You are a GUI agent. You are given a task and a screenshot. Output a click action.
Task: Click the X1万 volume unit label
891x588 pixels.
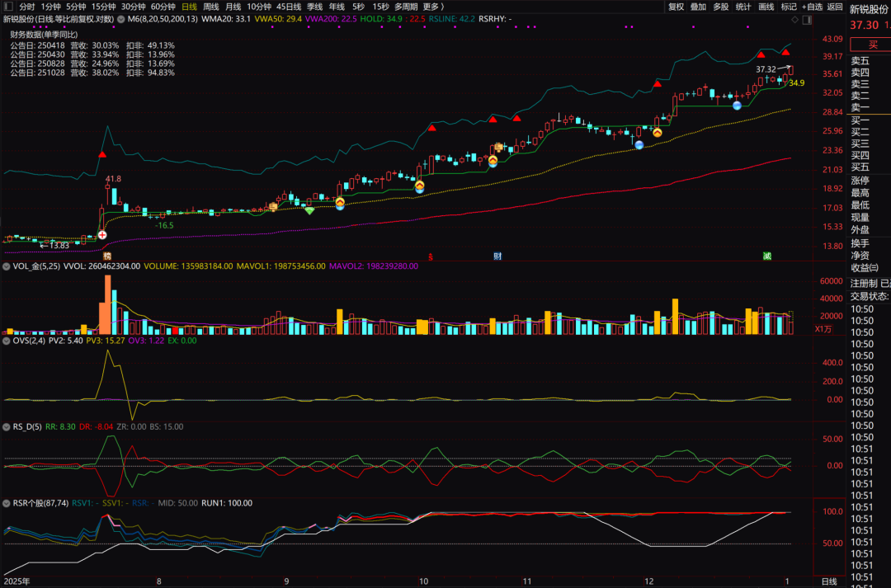(x=823, y=329)
